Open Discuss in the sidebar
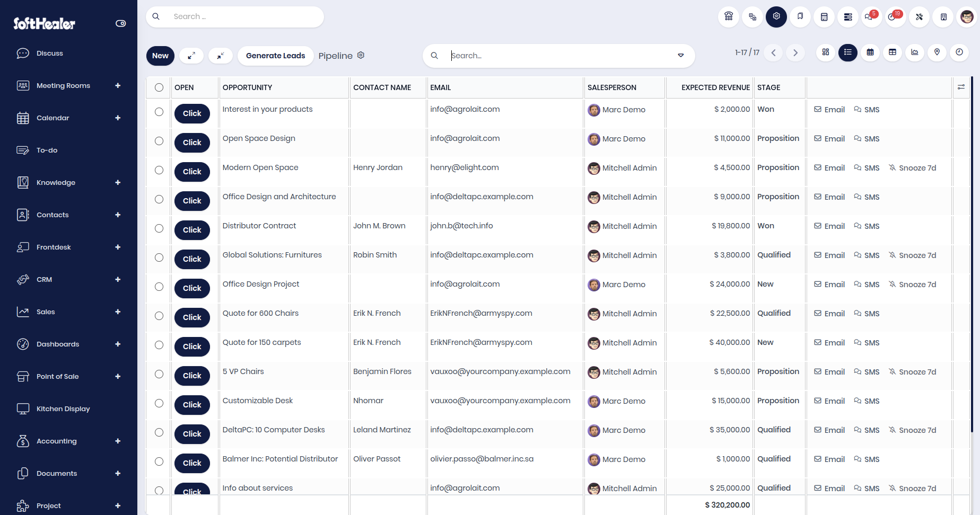Viewport: 980px width, 515px height. tap(50, 53)
